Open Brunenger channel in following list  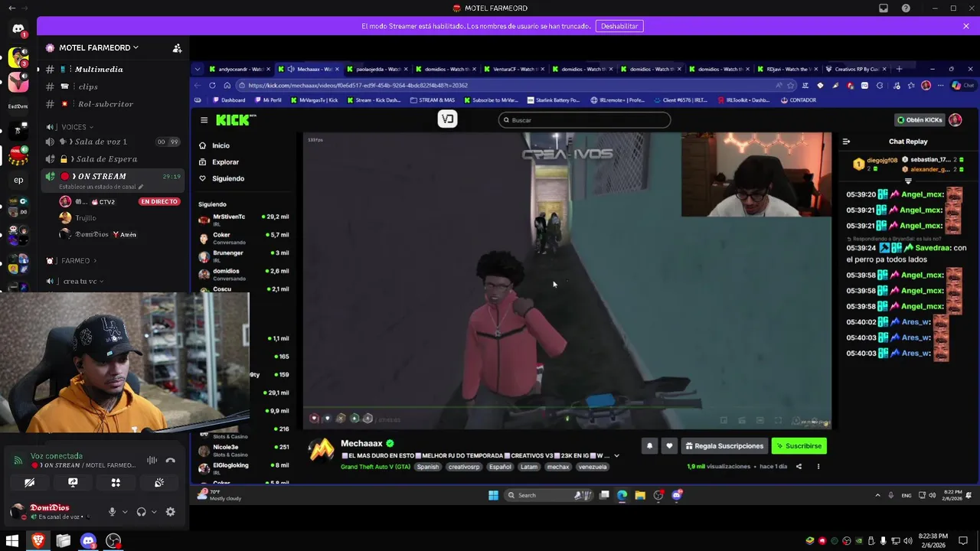pos(243,256)
